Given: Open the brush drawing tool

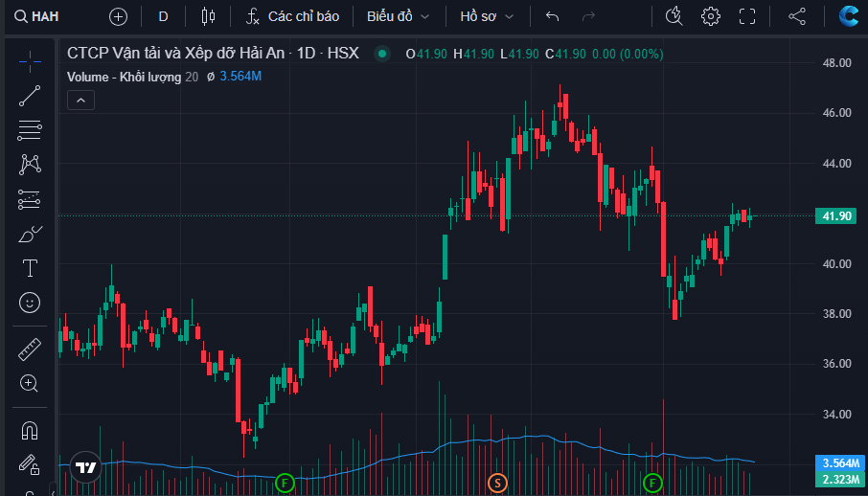Looking at the screenshot, I should [x=30, y=233].
